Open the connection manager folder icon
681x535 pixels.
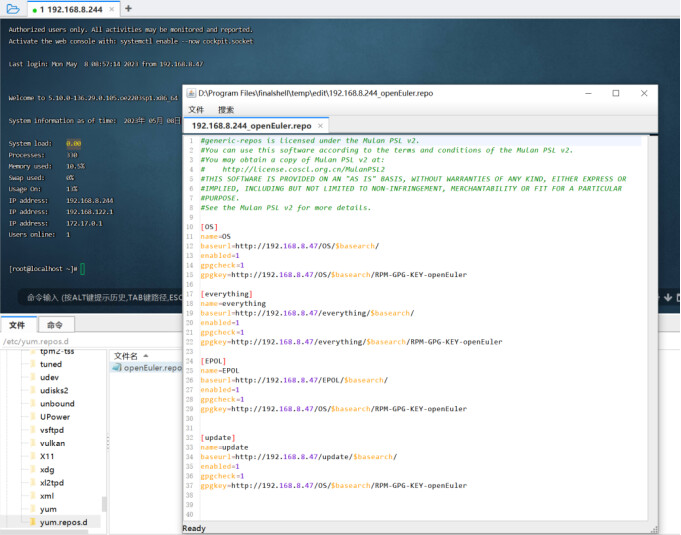point(11,8)
